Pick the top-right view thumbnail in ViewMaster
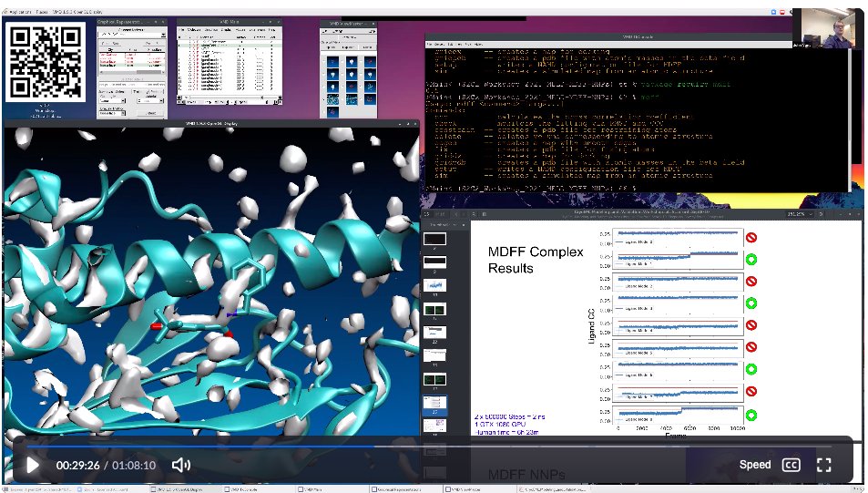Screen dimensions: 868x493 pyautogui.click(x=370, y=62)
